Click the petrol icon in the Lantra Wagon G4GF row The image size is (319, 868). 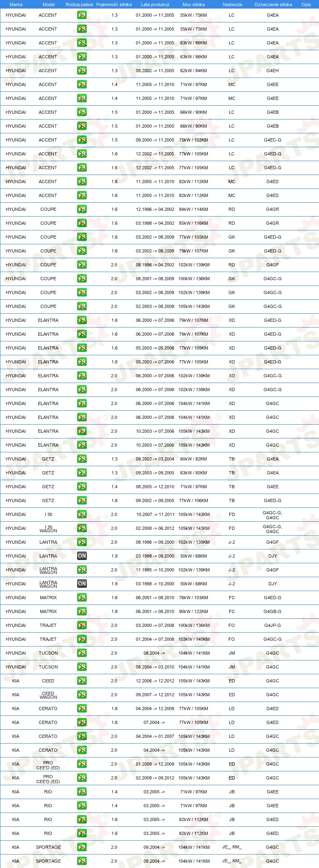coord(82,570)
